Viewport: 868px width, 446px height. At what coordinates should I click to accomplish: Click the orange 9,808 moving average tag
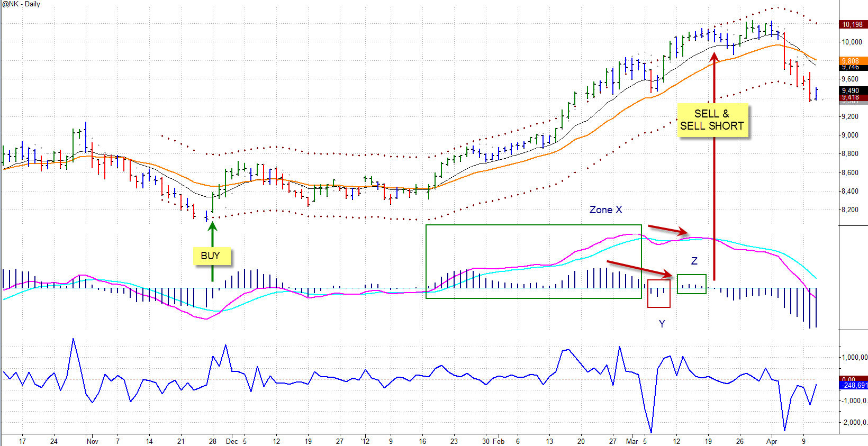click(x=851, y=60)
